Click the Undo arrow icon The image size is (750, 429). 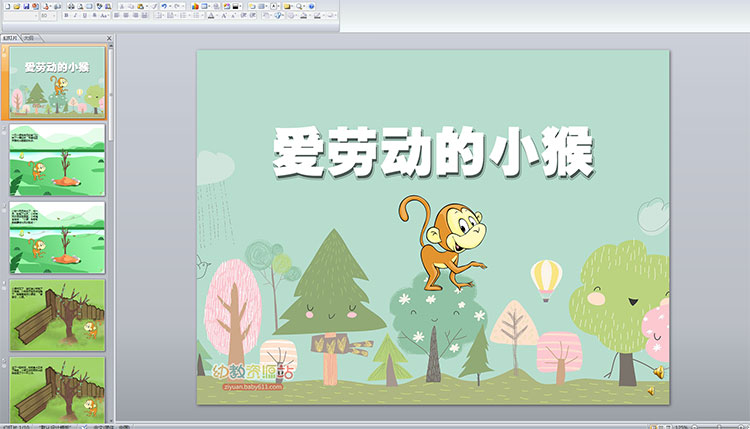(164, 6)
